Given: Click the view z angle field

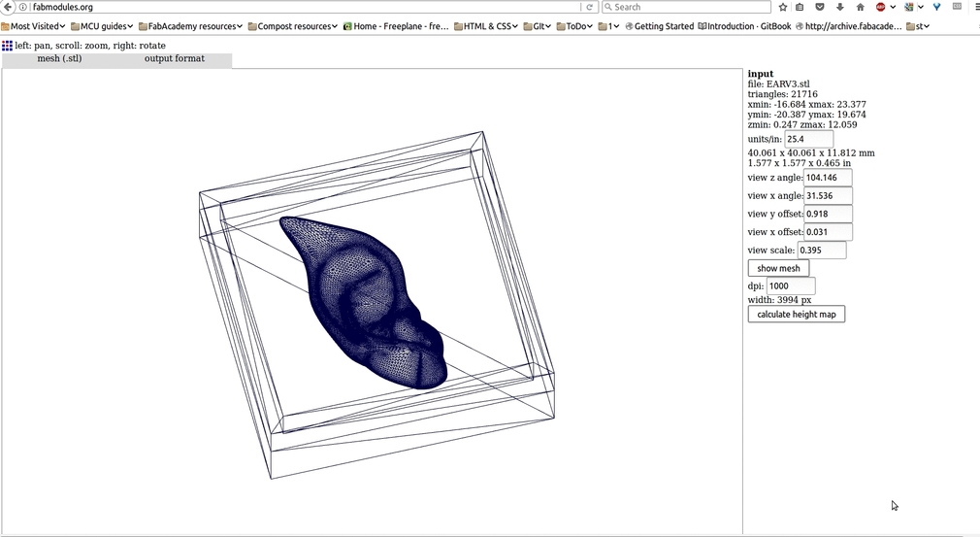Looking at the screenshot, I should coord(828,178).
